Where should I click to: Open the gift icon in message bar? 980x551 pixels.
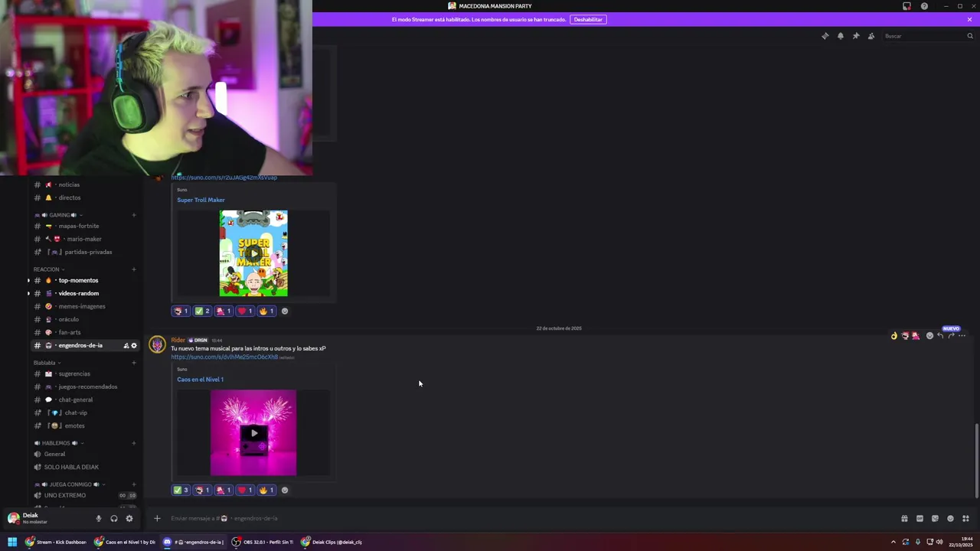coord(904,518)
